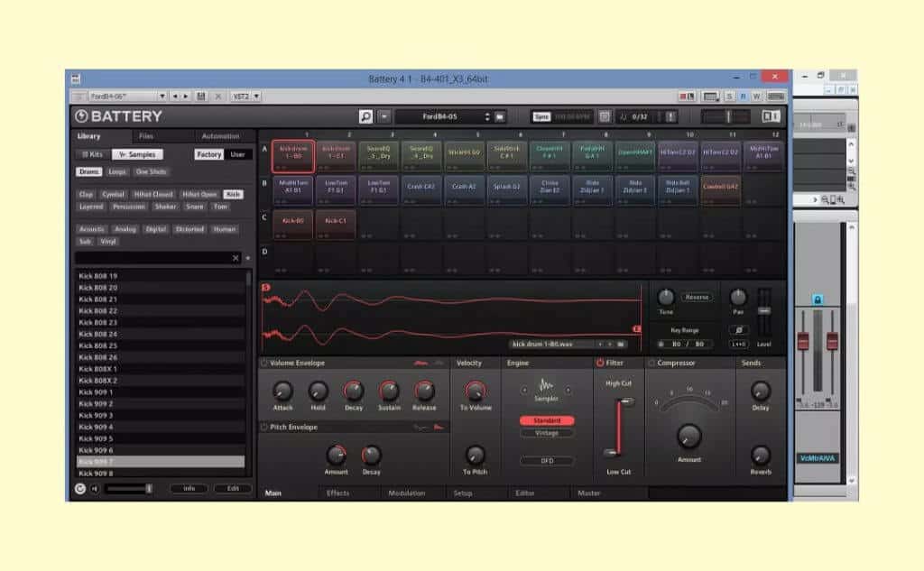Click the host toolbar previous preset arrow

click(x=175, y=96)
